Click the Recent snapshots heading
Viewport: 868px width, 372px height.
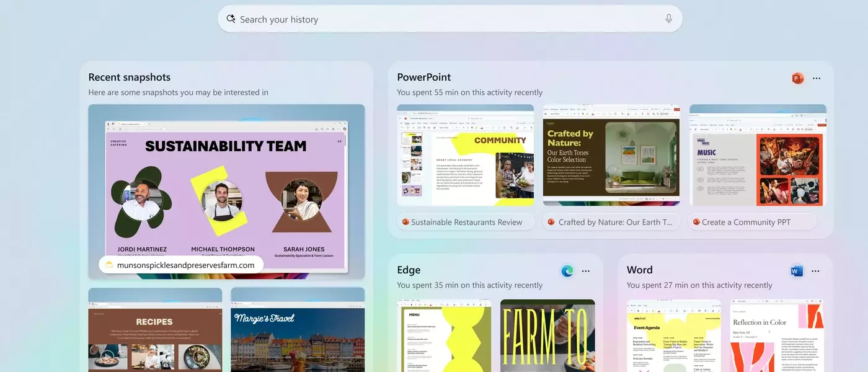(x=129, y=77)
